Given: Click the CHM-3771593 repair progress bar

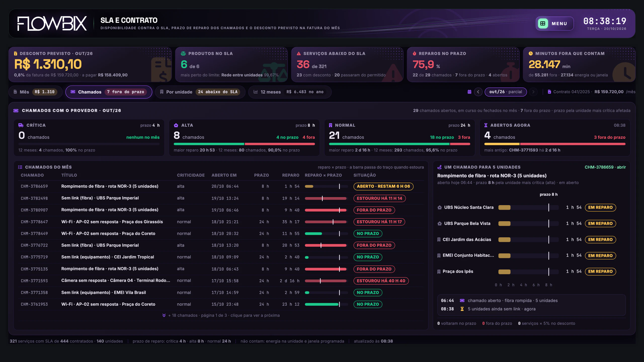Looking at the screenshot, I should [x=326, y=281].
